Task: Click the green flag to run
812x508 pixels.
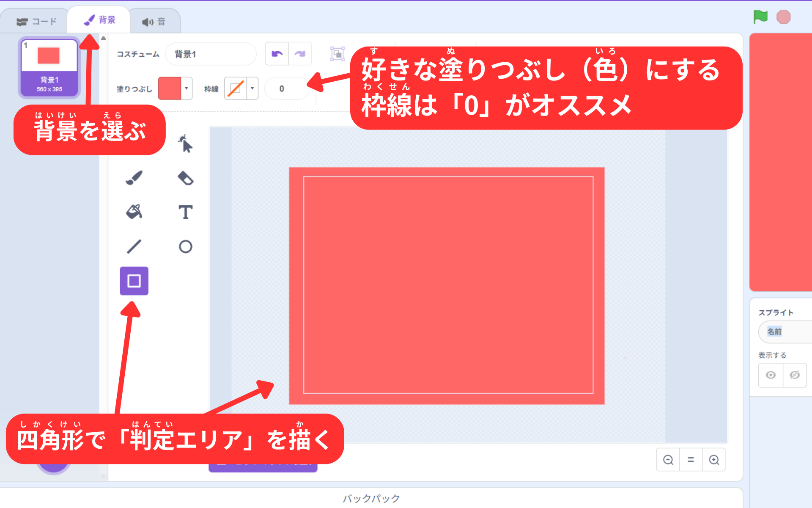Action: (760, 17)
